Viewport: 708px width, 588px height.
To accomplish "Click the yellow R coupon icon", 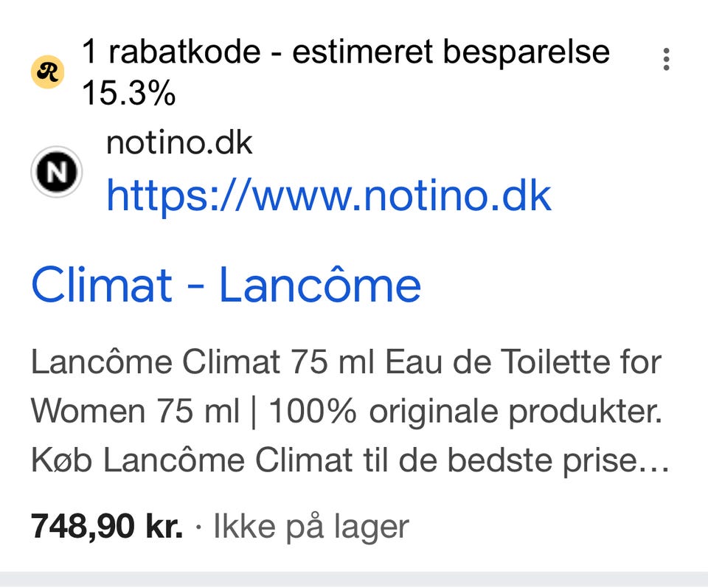I will 47,72.
